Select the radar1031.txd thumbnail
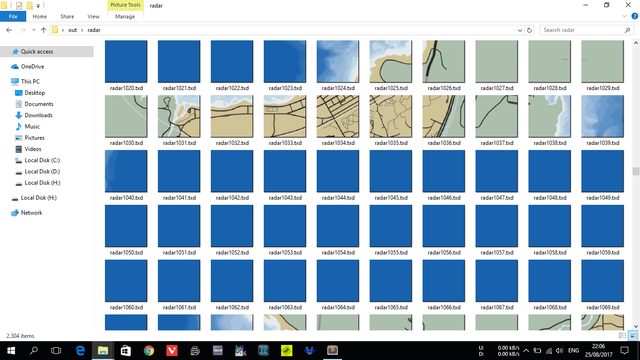Screen dimensions: 640x360 coord(179,117)
